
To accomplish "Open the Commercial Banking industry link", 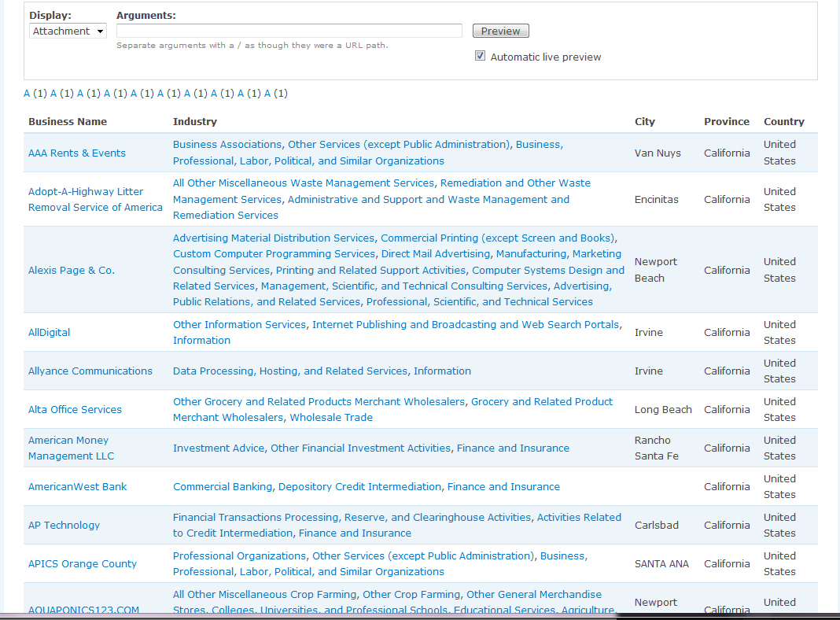I will coord(222,487).
